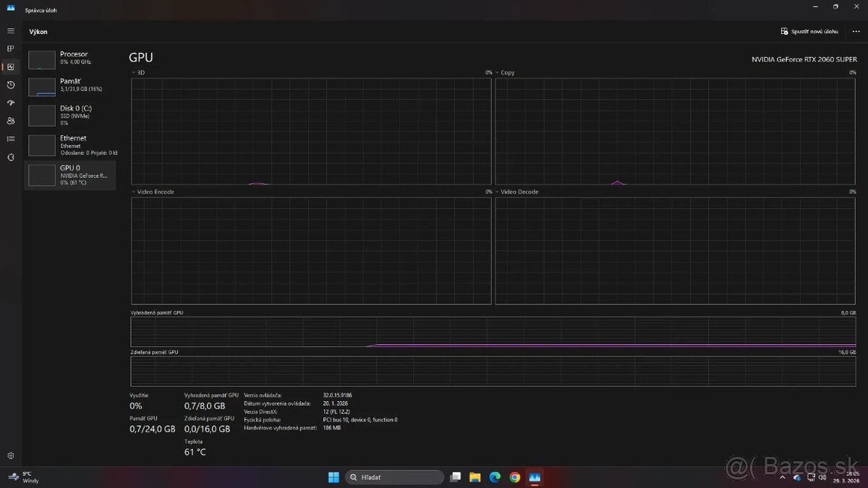Open the Performance view icon

(x=10, y=67)
